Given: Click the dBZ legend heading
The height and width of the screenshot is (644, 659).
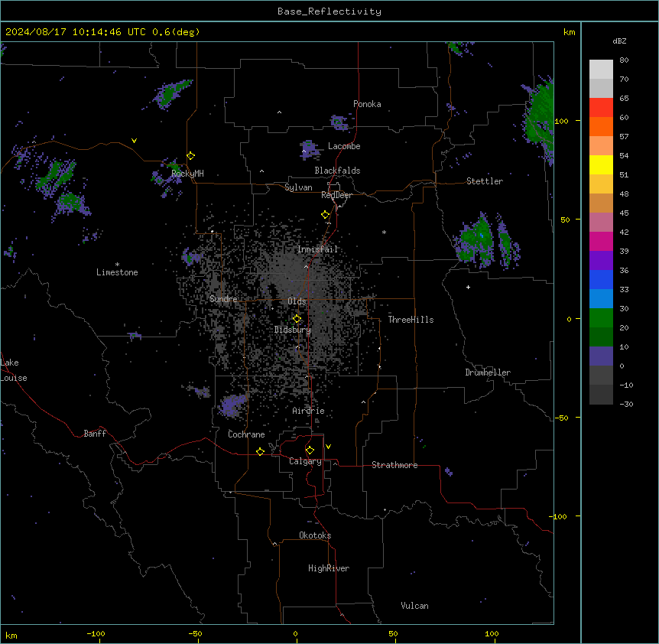Looking at the screenshot, I should 619,41.
